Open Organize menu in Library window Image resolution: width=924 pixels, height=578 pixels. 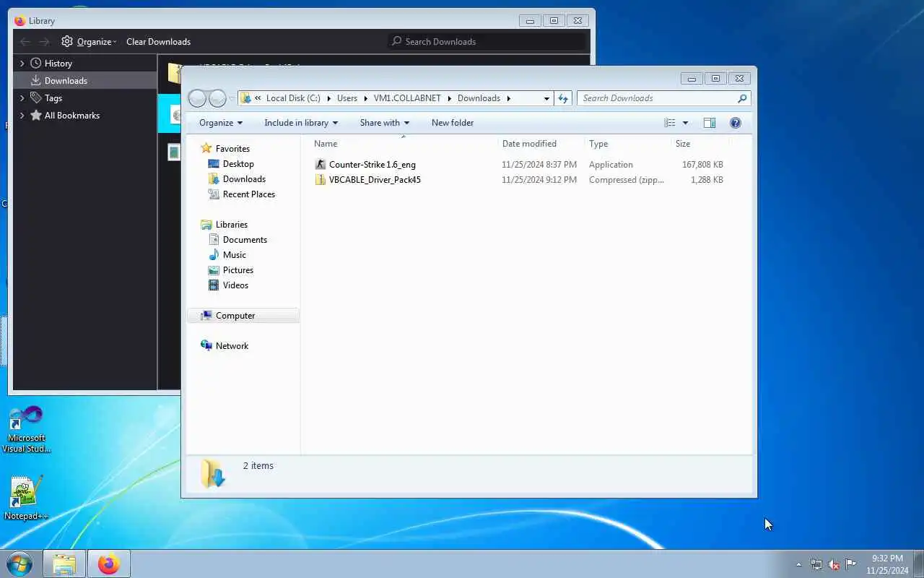(89, 42)
